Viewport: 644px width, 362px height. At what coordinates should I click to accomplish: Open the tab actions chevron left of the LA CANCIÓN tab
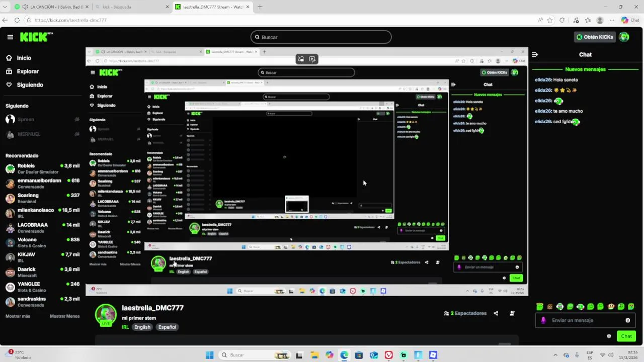(x=5, y=7)
